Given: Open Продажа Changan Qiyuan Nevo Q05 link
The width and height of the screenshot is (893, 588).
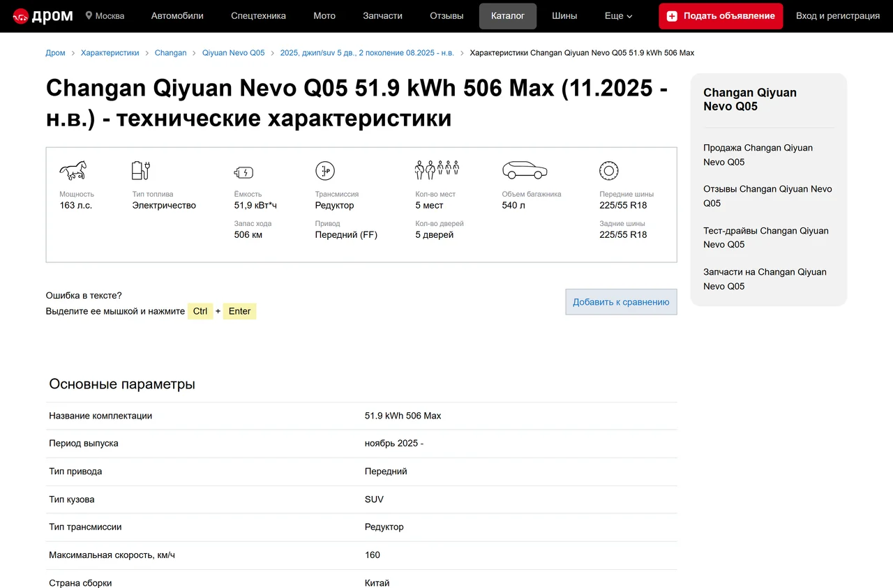Looking at the screenshot, I should pos(758,155).
